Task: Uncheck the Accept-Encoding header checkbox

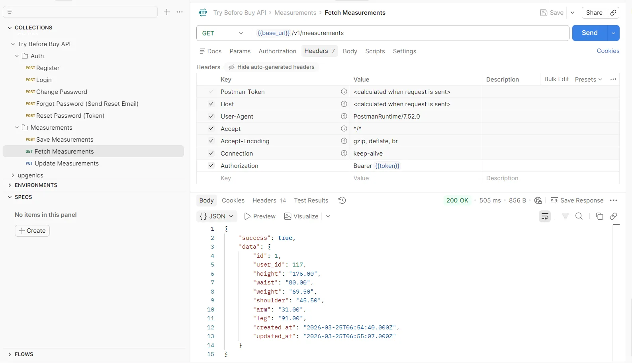Action: (211, 141)
